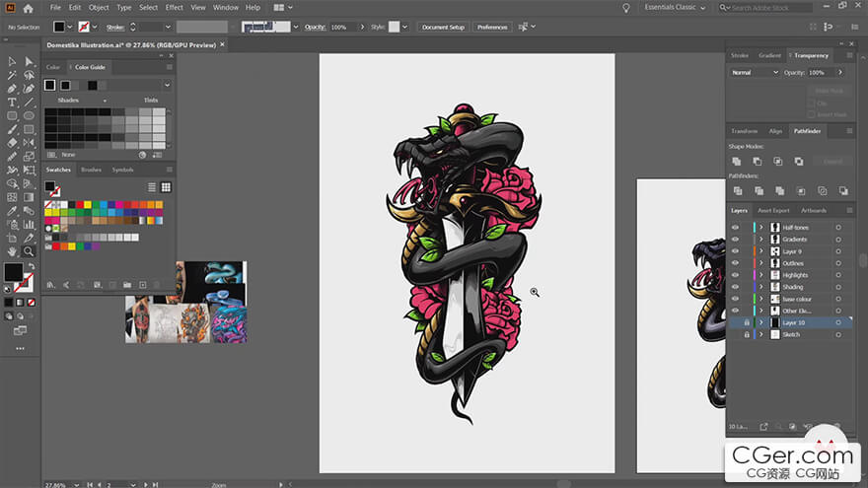Open the Home screen icon
This screenshot has height=488, width=868.
29,8
